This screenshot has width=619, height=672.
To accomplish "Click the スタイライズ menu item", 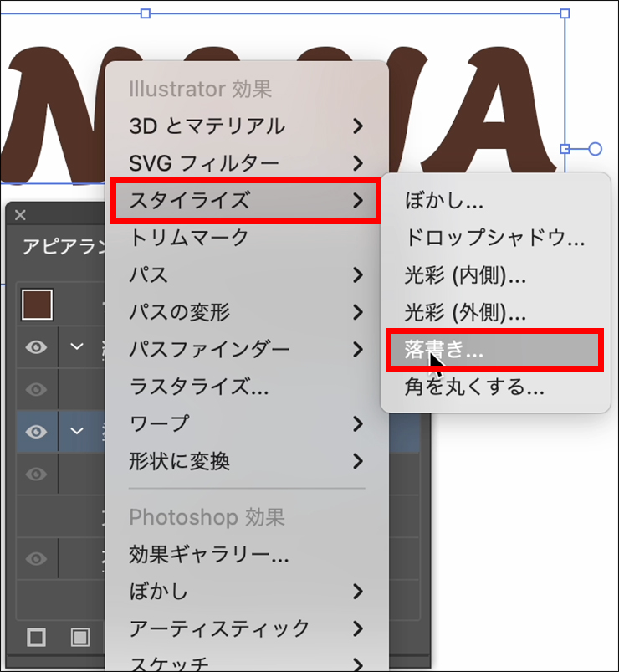I will 244,200.
